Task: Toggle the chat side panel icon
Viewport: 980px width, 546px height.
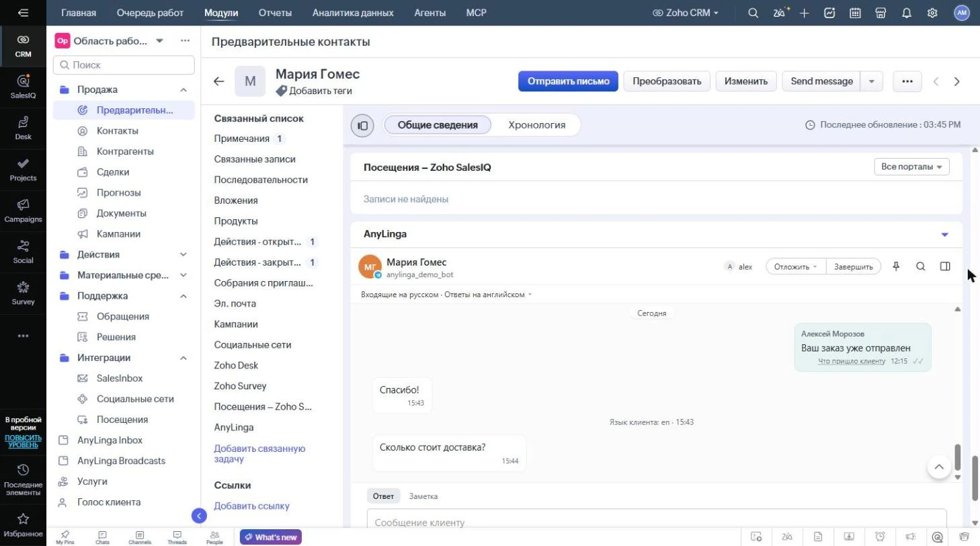Action: pyautogui.click(x=945, y=266)
